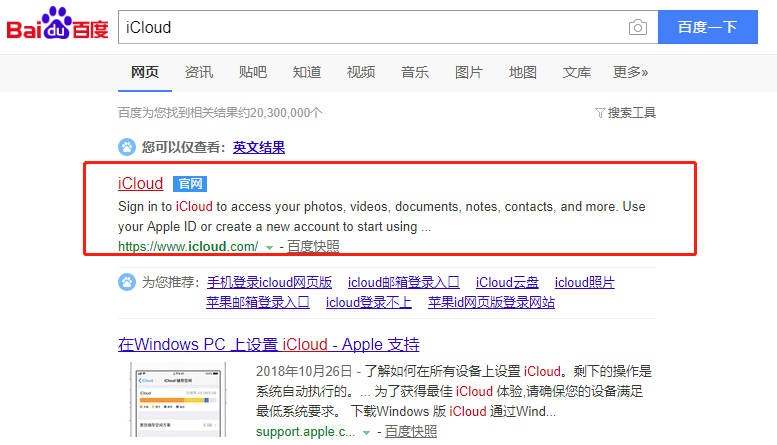Open the 贴吧 tab

pyautogui.click(x=253, y=72)
